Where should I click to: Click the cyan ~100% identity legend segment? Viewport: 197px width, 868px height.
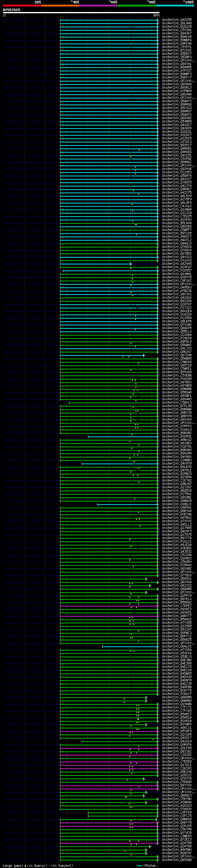[175, 6]
